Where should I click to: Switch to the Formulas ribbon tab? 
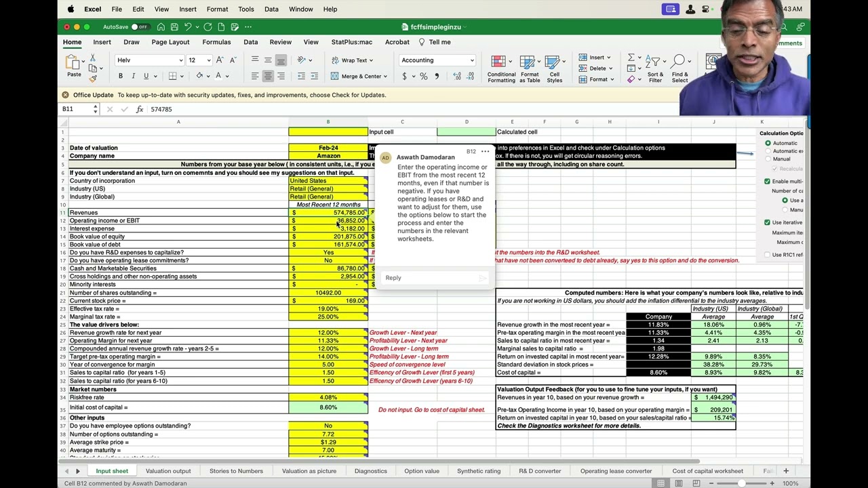(x=216, y=42)
